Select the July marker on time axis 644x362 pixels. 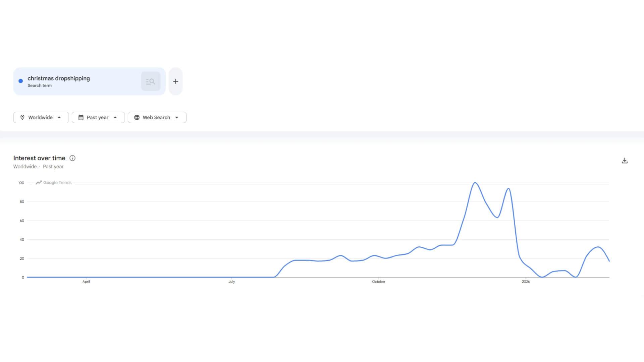(x=232, y=282)
